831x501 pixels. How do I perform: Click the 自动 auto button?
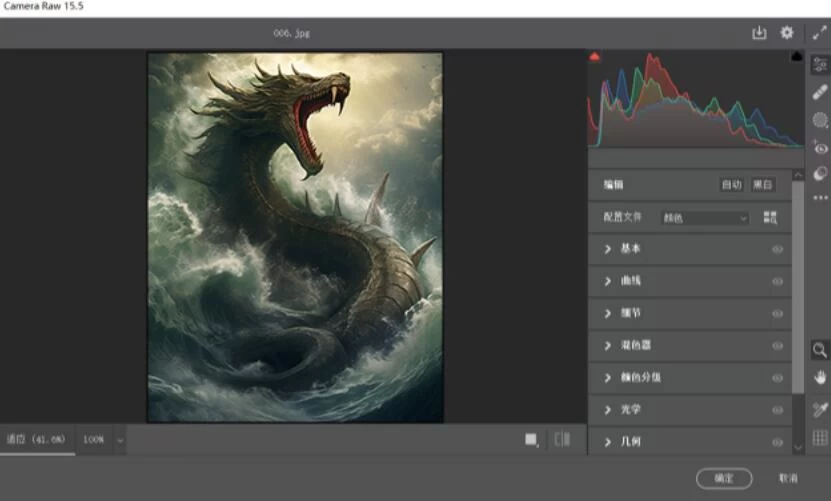[731, 185]
